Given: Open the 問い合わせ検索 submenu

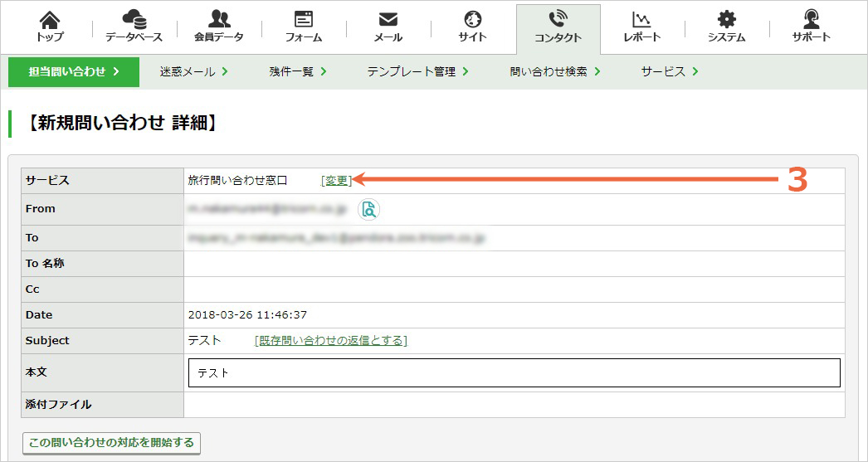Looking at the screenshot, I should pos(554,72).
